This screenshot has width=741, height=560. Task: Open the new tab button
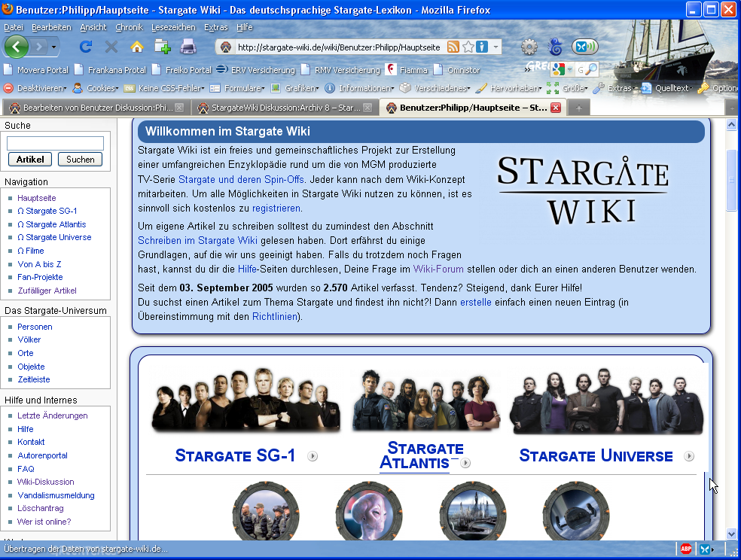(x=578, y=108)
